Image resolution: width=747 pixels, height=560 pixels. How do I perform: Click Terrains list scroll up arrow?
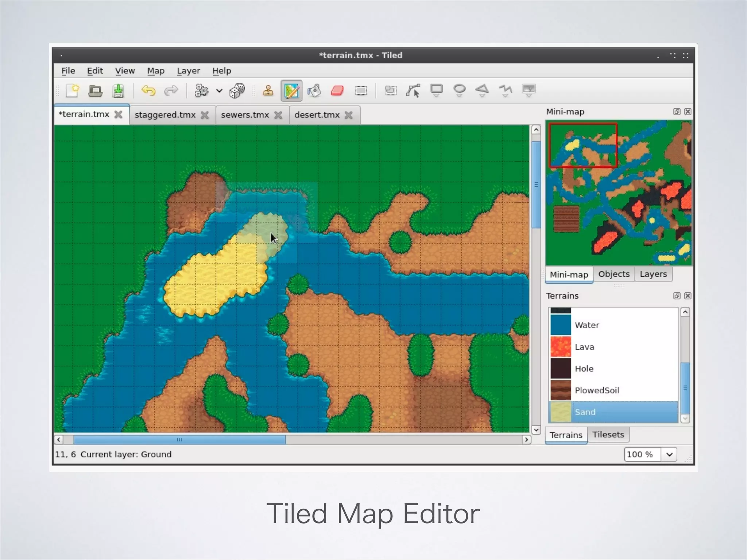[x=685, y=312]
